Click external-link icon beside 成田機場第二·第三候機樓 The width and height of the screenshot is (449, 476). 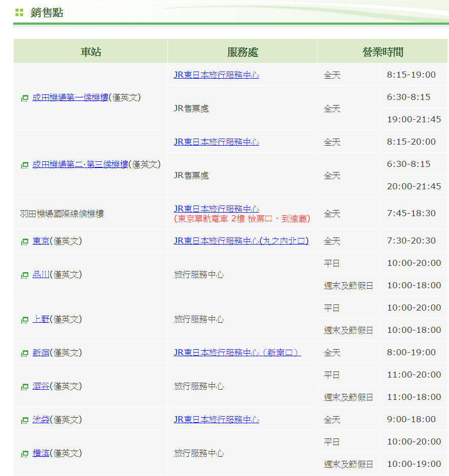click(24, 165)
